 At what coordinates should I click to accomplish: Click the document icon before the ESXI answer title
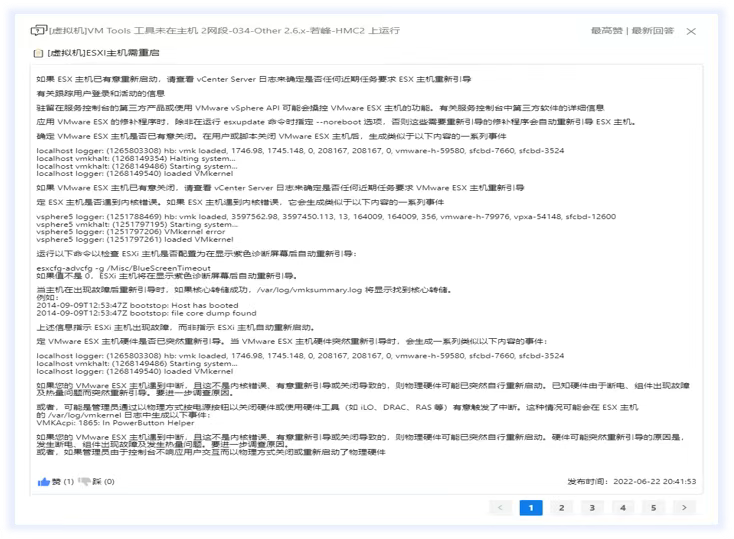click(38, 53)
